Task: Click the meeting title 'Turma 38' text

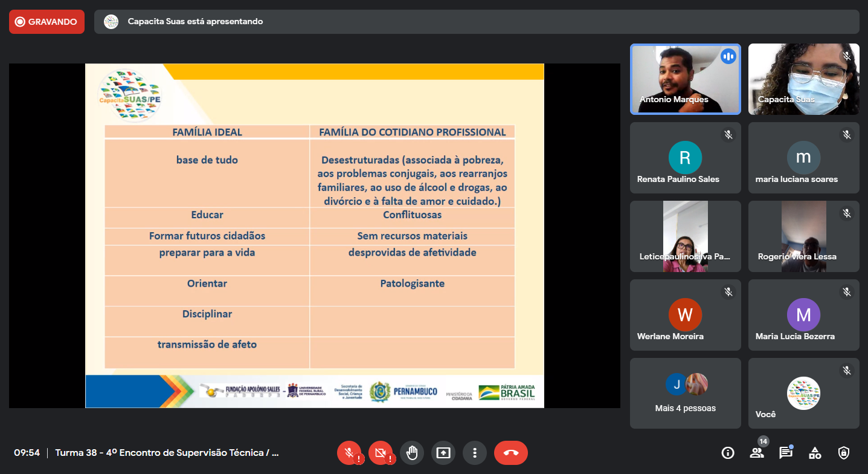Action: (x=167, y=453)
